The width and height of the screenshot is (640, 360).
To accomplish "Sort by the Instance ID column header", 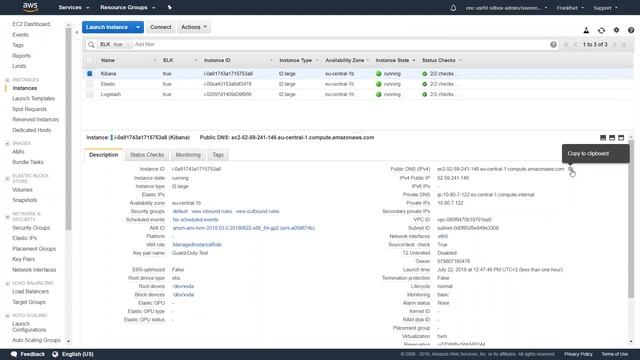I will click(x=217, y=60).
